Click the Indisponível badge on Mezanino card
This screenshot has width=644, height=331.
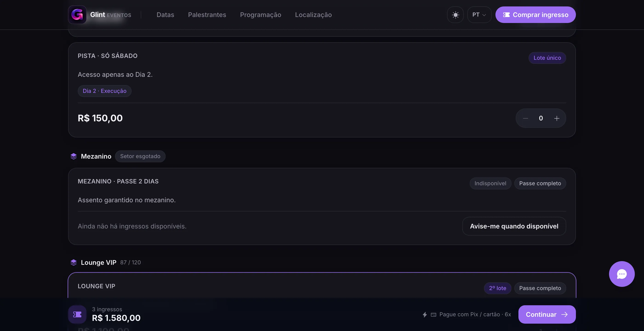[490, 183]
